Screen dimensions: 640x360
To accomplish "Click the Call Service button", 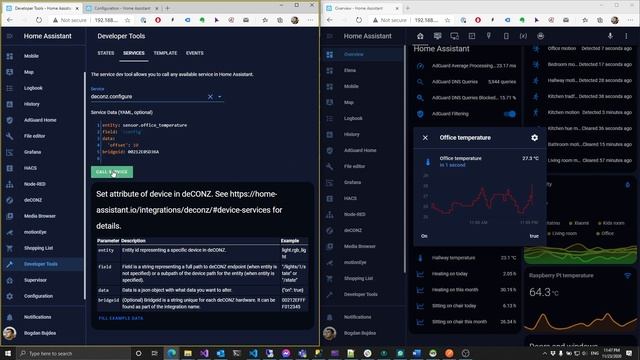I will [112, 172].
